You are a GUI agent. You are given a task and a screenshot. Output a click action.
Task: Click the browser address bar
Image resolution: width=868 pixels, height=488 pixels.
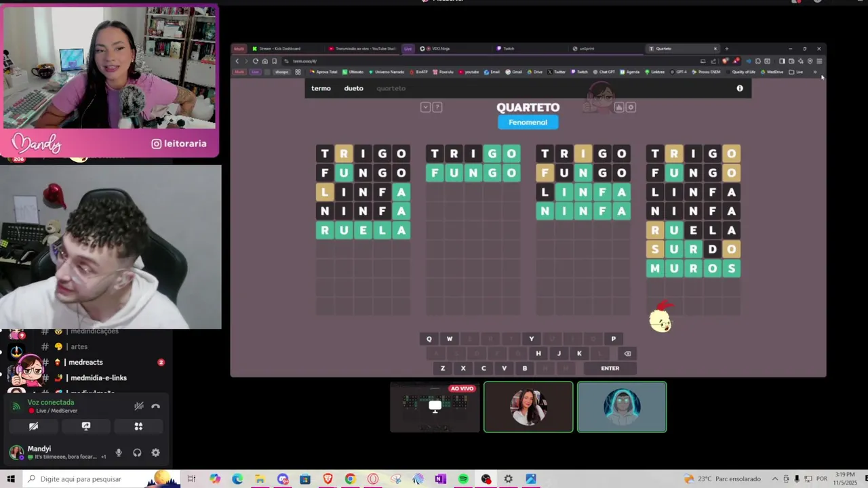click(x=492, y=61)
